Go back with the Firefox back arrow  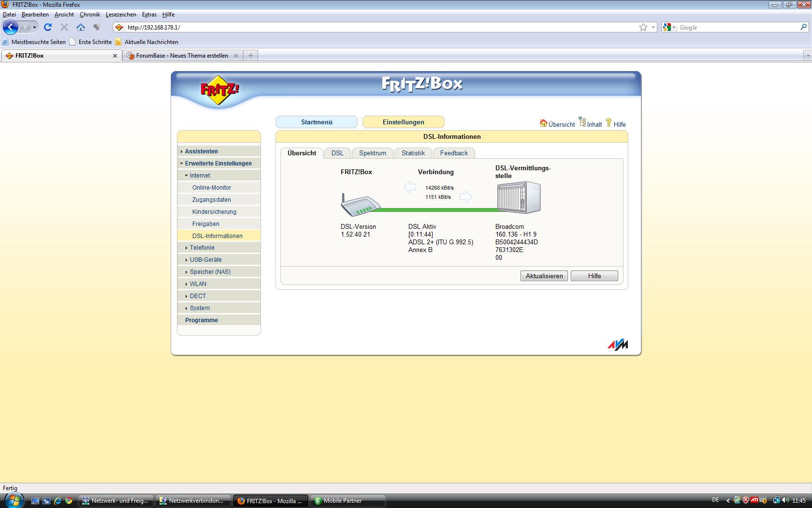point(11,27)
